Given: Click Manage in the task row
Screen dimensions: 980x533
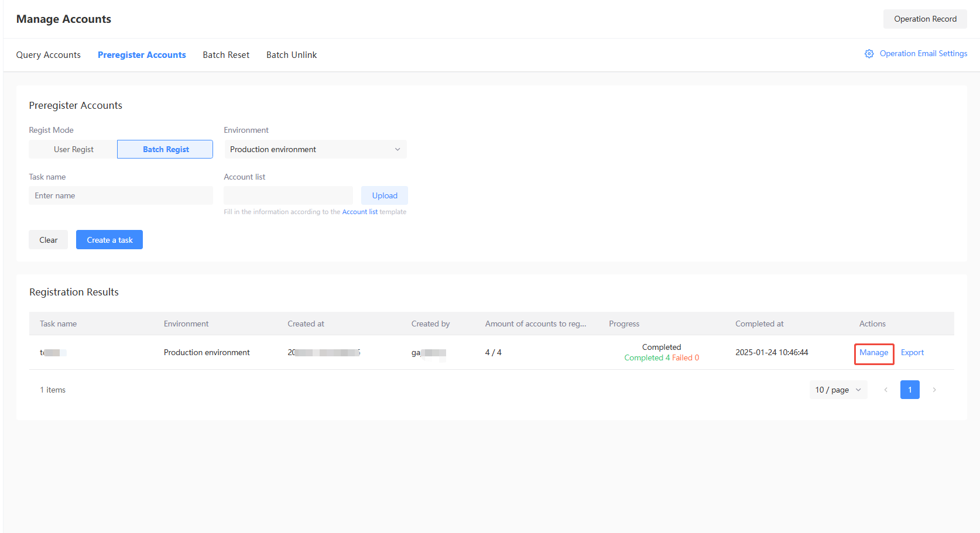Looking at the screenshot, I should coord(873,353).
